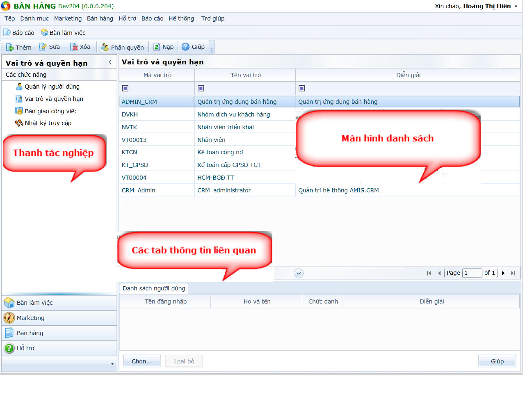Click the Chọn... button

click(x=142, y=361)
